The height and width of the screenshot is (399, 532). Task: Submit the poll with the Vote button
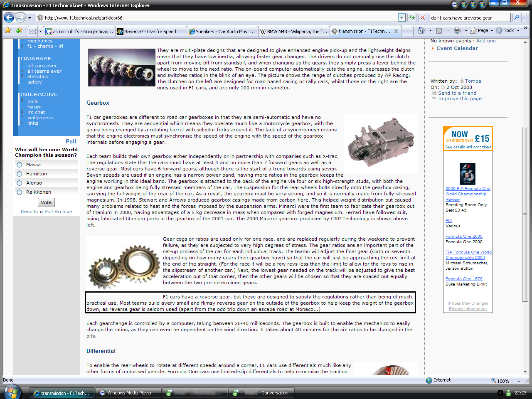tap(46, 202)
